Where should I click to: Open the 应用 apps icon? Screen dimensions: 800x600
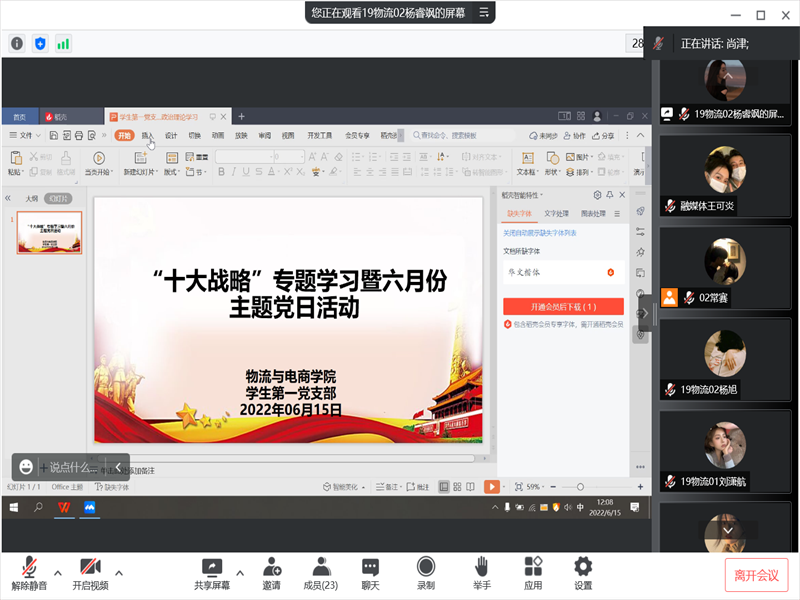coord(533,567)
